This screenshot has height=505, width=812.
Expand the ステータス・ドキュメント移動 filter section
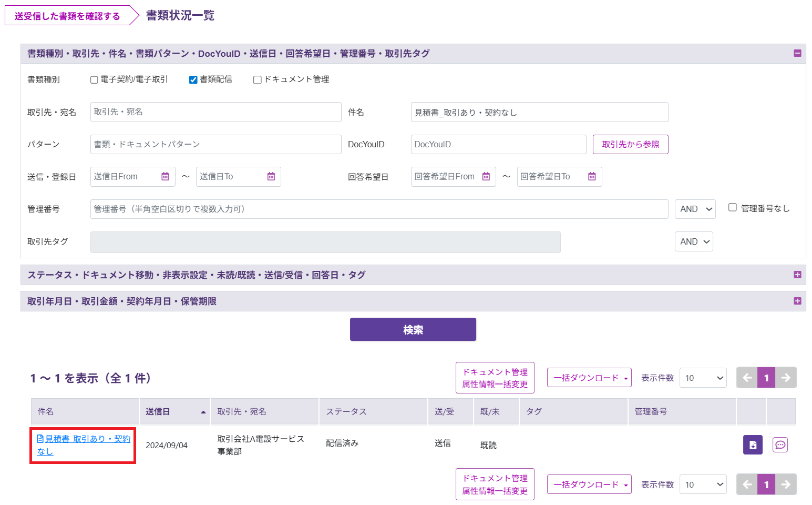pyautogui.click(x=797, y=275)
